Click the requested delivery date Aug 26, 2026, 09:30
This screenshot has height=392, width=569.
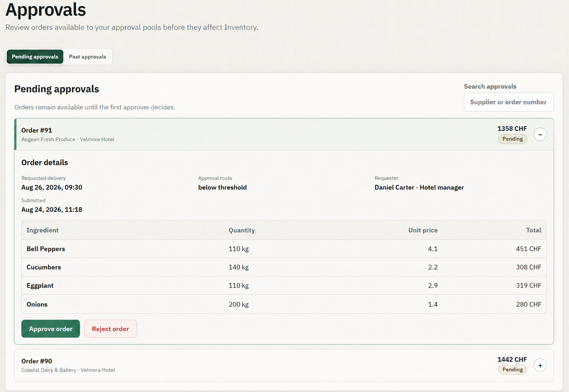click(x=52, y=188)
